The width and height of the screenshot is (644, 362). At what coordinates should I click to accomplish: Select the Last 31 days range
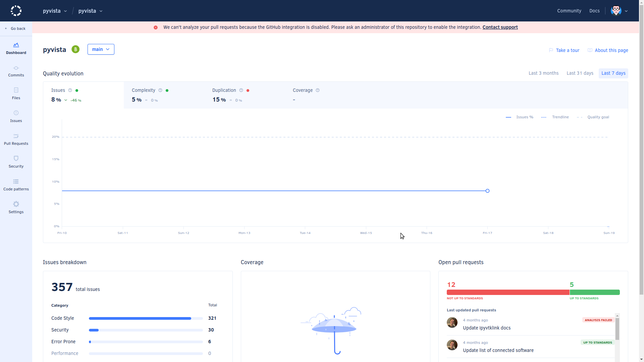[x=580, y=73]
